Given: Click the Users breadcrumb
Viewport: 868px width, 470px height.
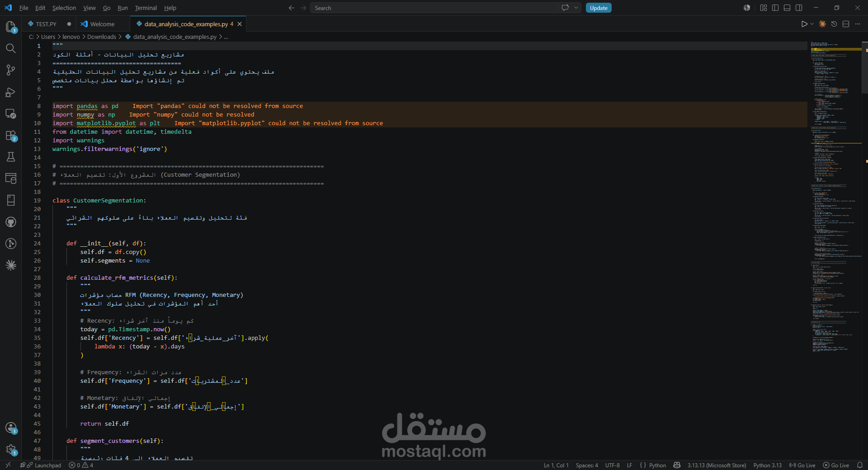Looking at the screenshot, I should [x=48, y=37].
